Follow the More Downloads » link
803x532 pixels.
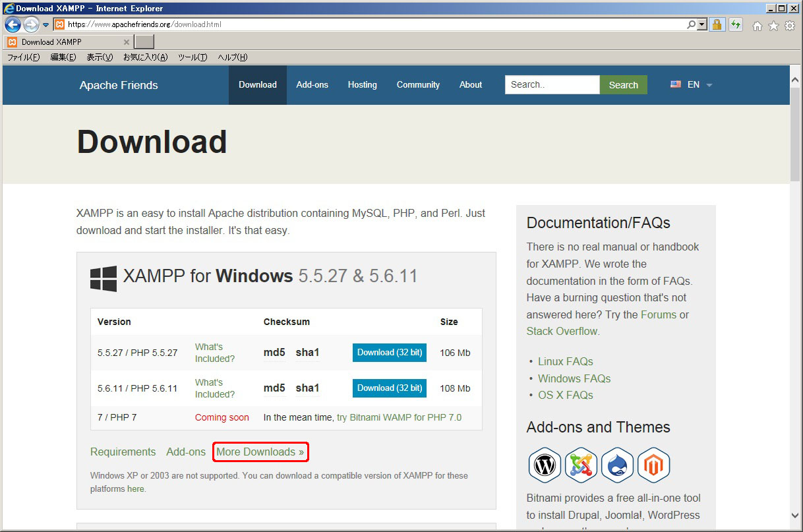point(260,452)
